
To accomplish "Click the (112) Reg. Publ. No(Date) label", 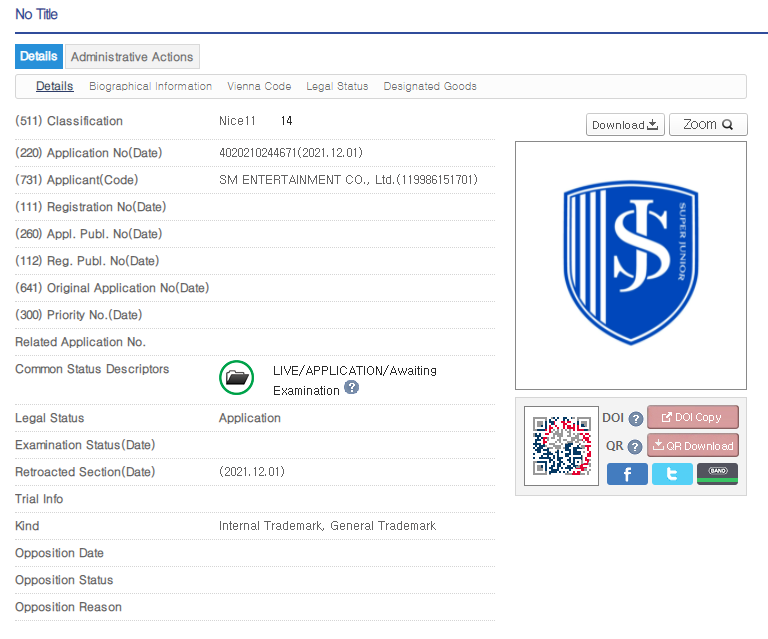I will tap(87, 260).
